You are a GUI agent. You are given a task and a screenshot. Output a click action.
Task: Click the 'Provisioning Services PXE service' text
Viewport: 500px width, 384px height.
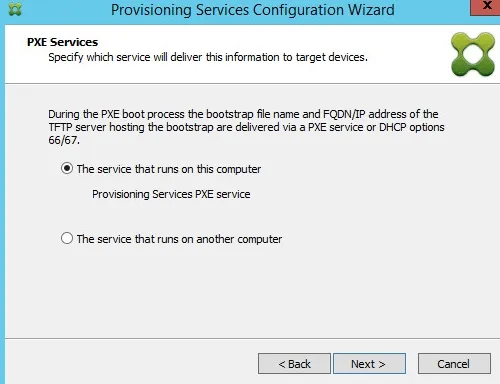[x=171, y=194]
